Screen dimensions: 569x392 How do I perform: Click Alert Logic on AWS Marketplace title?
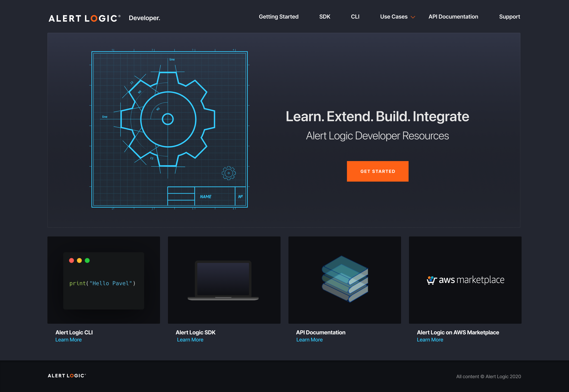[458, 332]
